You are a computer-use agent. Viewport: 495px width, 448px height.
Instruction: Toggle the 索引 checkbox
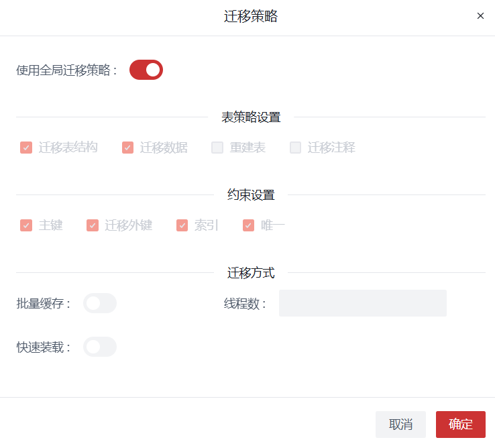[182, 225]
